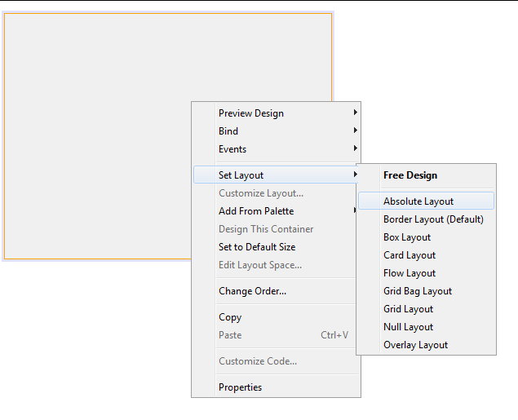Screen dimensions: 518x420
Task: Open the Set Layout submenu
Action: 276,175
